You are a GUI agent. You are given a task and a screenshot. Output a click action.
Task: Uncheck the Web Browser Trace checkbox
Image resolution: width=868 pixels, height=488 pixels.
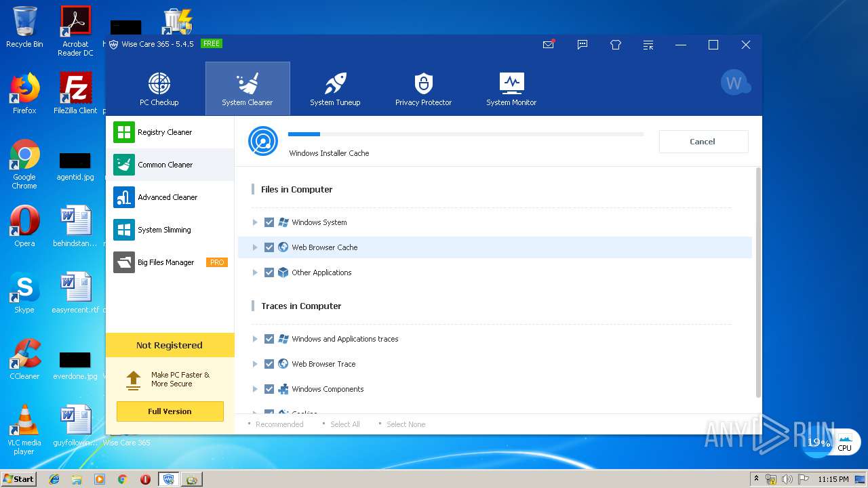click(x=269, y=364)
